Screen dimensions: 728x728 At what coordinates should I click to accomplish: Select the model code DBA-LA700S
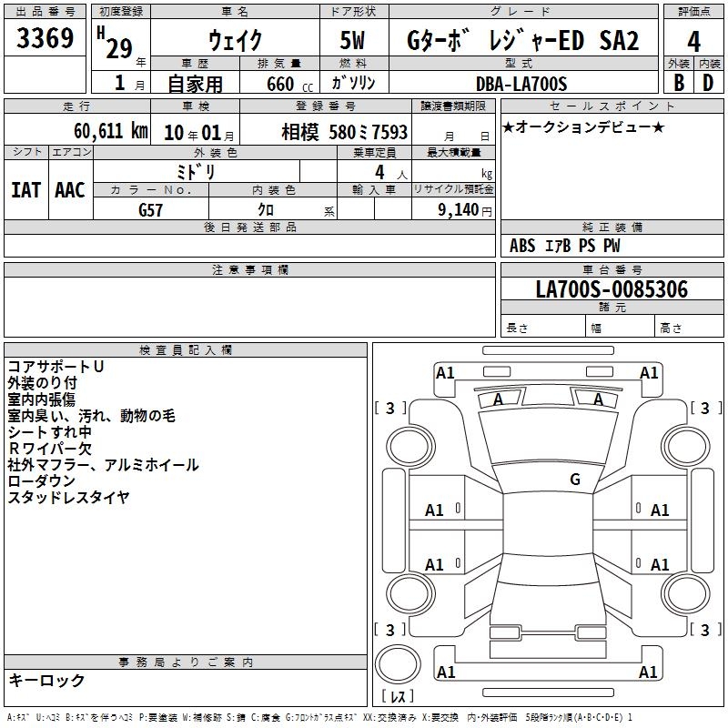pyautogui.click(x=521, y=84)
